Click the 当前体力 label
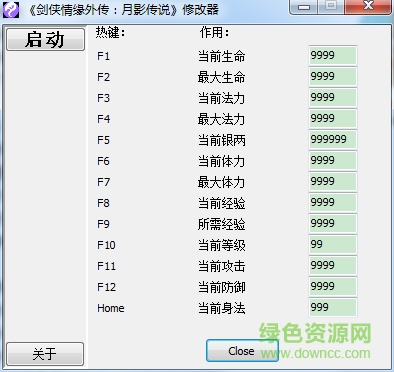Viewport: 394px width, 372px height. 222,161
